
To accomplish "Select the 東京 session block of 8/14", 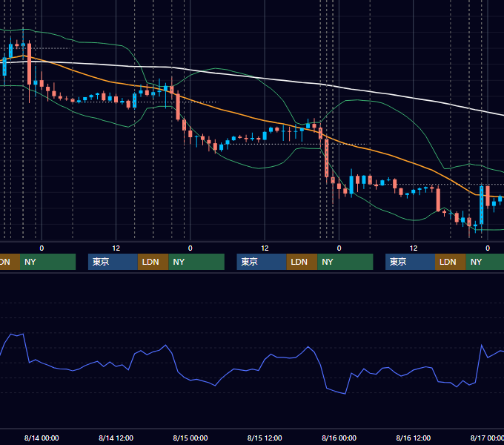I will point(113,262).
